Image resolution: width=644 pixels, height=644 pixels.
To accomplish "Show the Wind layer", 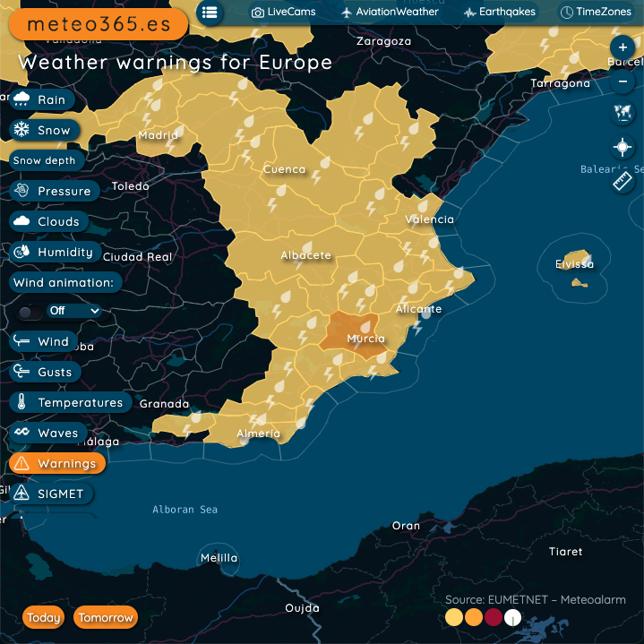I will (43, 341).
